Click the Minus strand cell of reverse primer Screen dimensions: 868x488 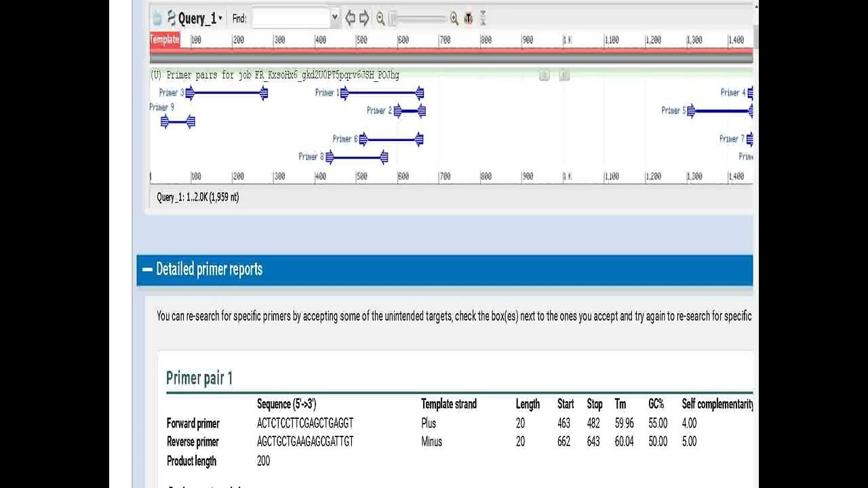tap(431, 441)
